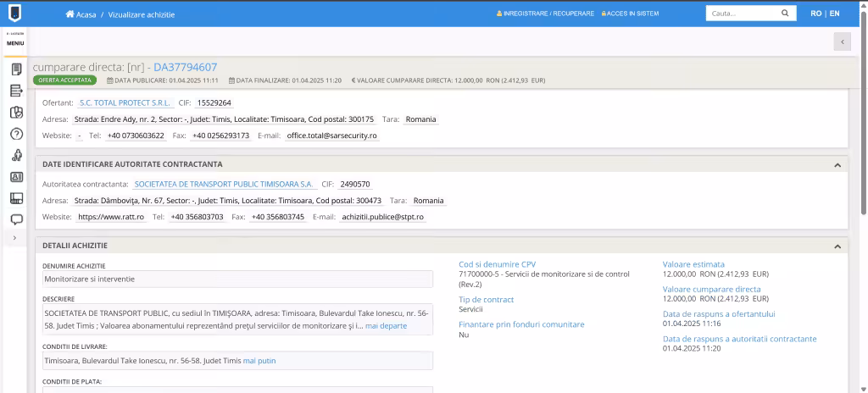868x393 pixels.
Task: Click Cod si denumire CPV label
Action: click(x=497, y=264)
